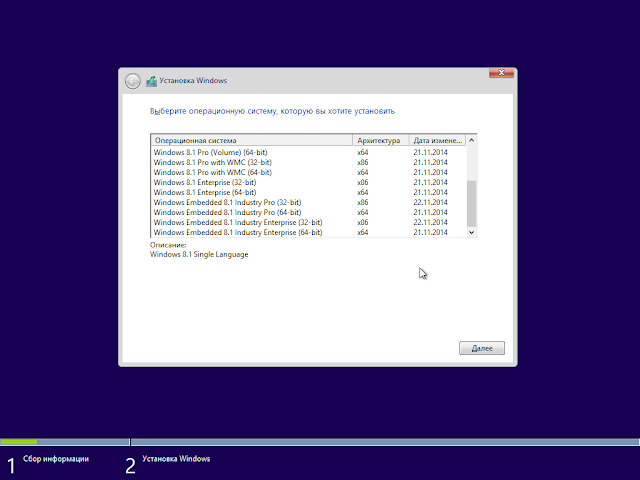
Task: Click 22.11.2014 date of Industry Pro (32-bit) row
Action: coord(430,202)
